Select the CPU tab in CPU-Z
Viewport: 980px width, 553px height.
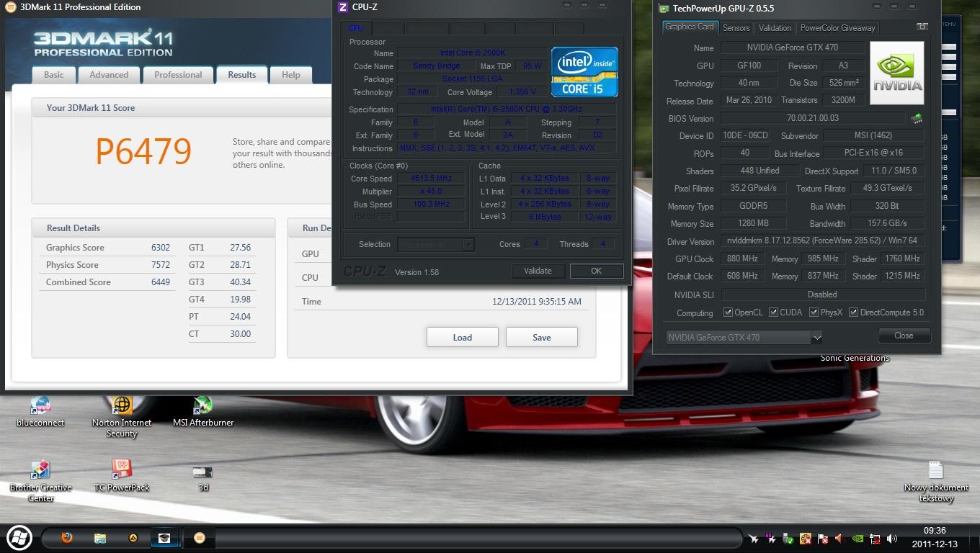(356, 28)
